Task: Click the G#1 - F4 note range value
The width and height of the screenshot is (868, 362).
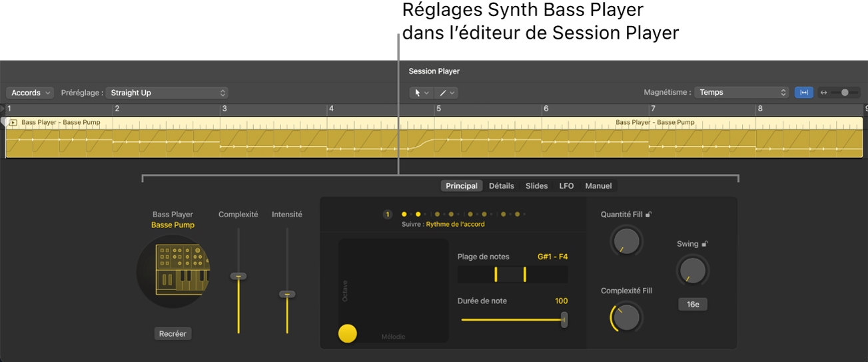Action: (x=552, y=257)
